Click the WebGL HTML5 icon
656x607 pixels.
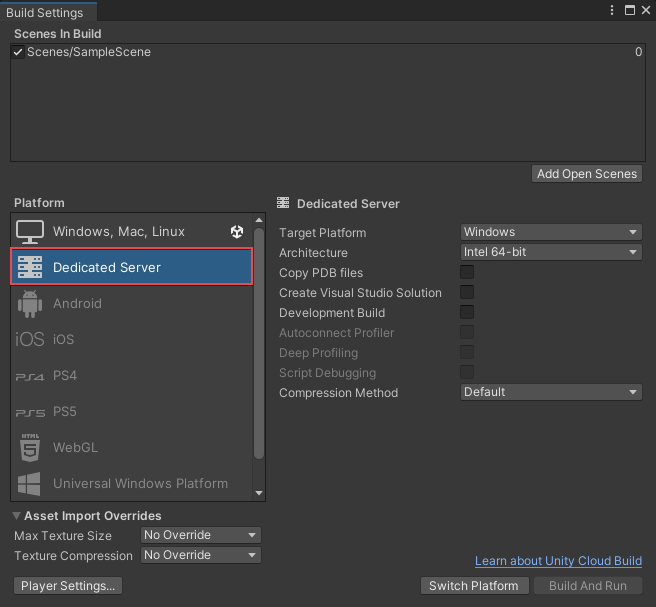[30, 448]
